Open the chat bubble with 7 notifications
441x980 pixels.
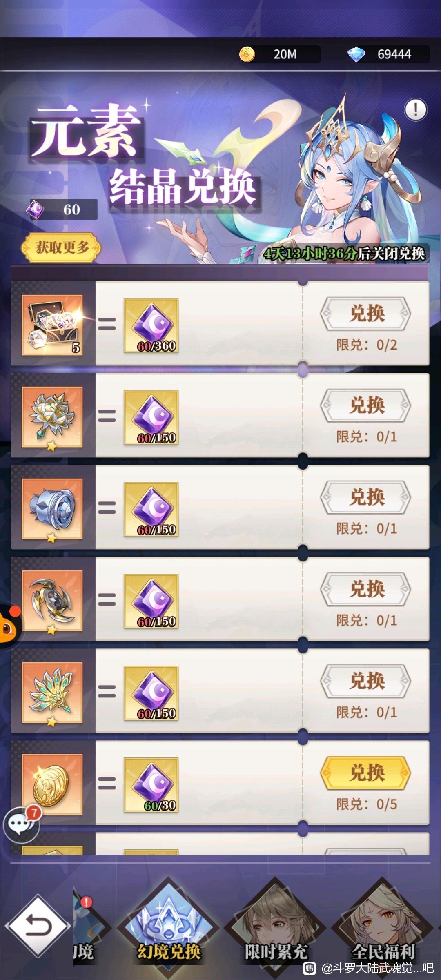(x=21, y=824)
